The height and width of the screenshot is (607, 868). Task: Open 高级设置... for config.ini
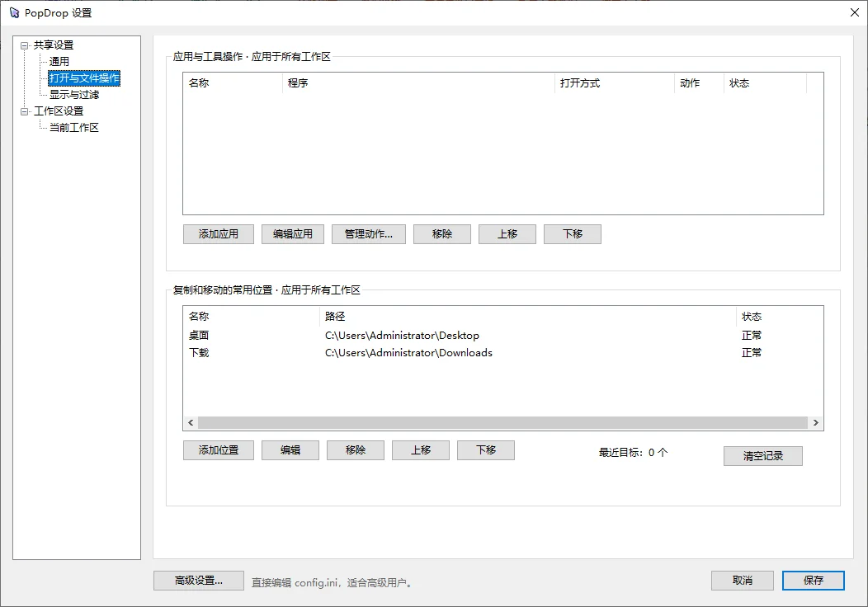(x=199, y=581)
